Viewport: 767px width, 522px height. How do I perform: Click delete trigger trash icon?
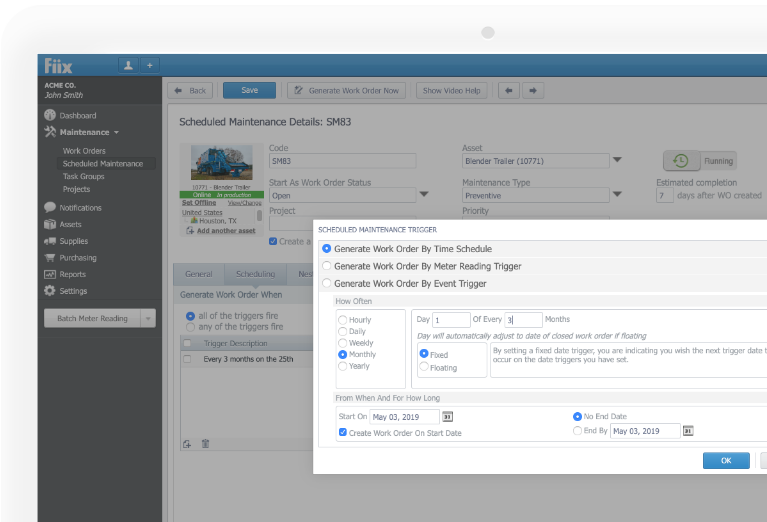click(205, 444)
